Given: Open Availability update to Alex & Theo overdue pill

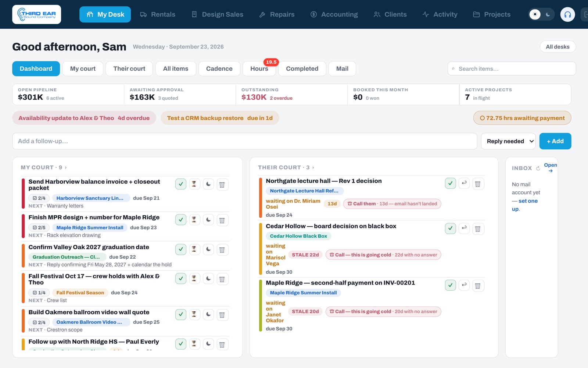Looking at the screenshot, I should coord(84,118).
